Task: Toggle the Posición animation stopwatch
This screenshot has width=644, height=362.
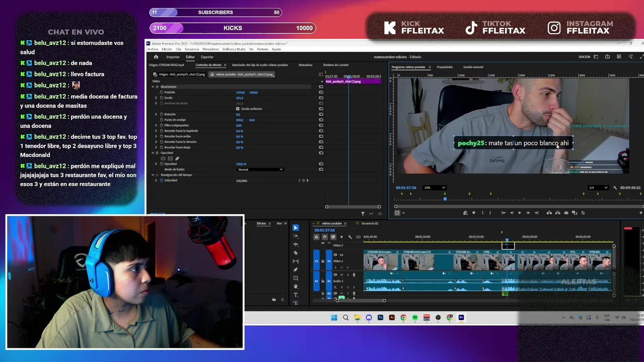Action: (x=162, y=93)
